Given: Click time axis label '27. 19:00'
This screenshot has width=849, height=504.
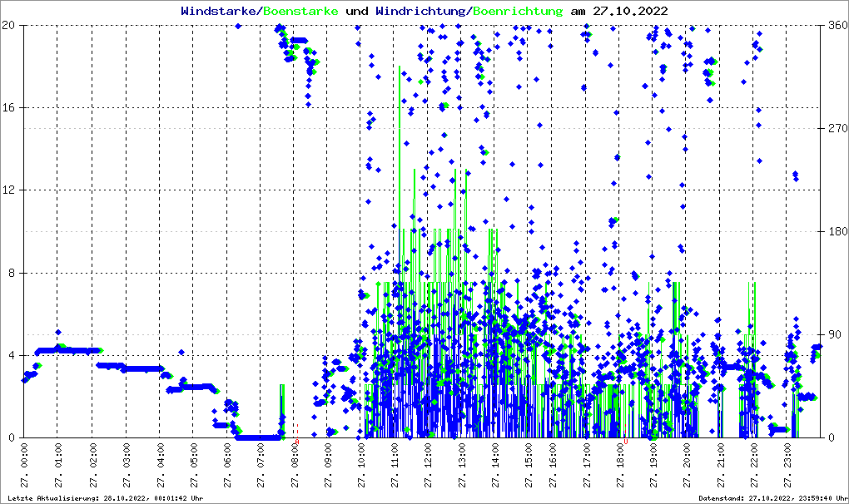Looking at the screenshot, I should point(654,465).
